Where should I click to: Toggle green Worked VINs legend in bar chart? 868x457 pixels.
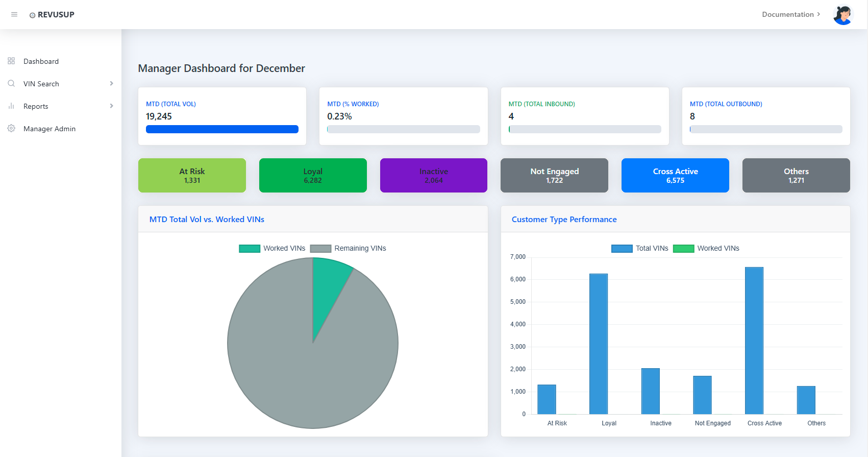click(706, 249)
